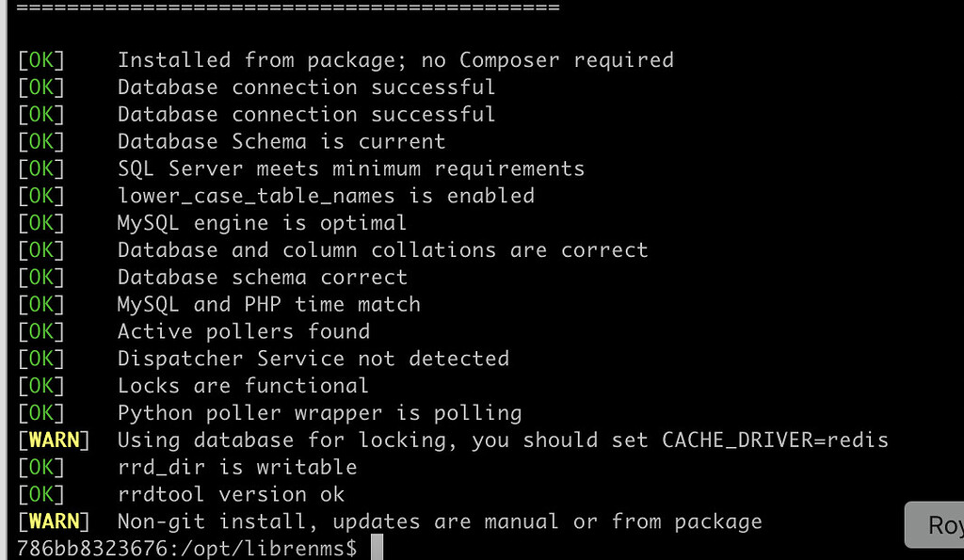
Task: Click the 'Active pollers found' text
Action: tap(243, 331)
